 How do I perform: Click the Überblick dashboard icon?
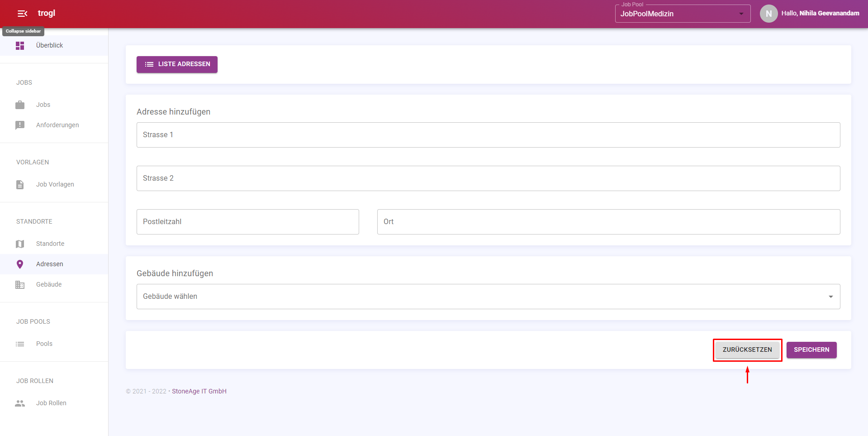pyautogui.click(x=20, y=46)
